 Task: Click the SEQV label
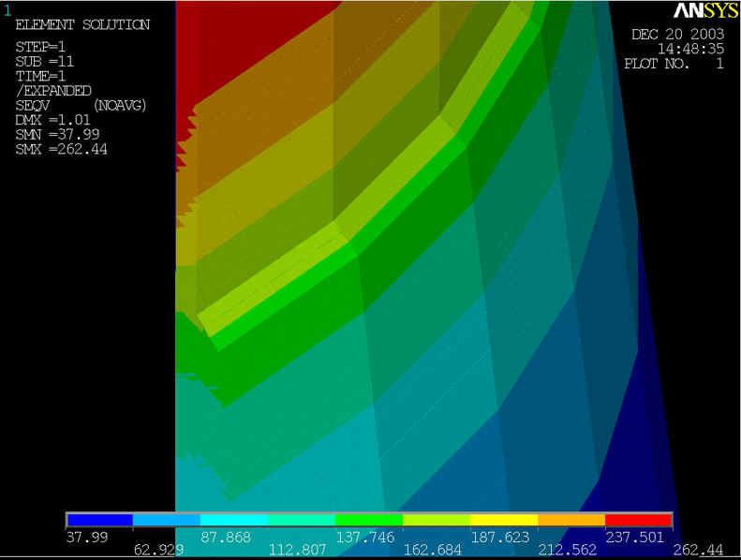(x=33, y=106)
